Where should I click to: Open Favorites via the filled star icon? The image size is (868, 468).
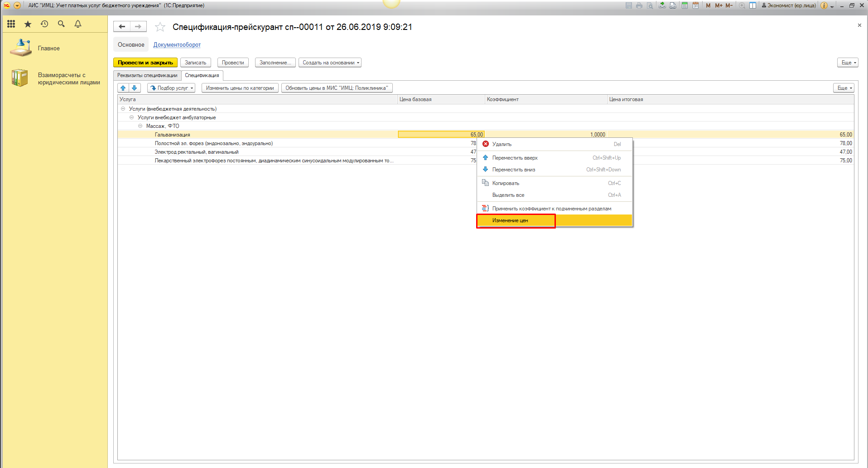pyautogui.click(x=28, y=24)
